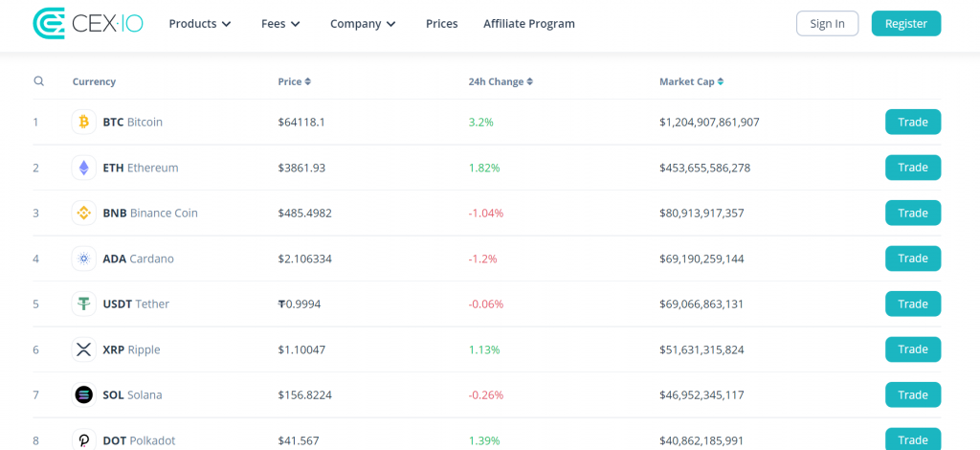
Task: Click Binance Coin price $485.4982
Action: tap(305, 214)
